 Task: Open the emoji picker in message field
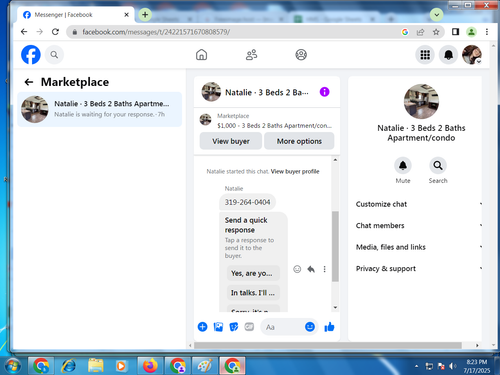coord(310,327)
